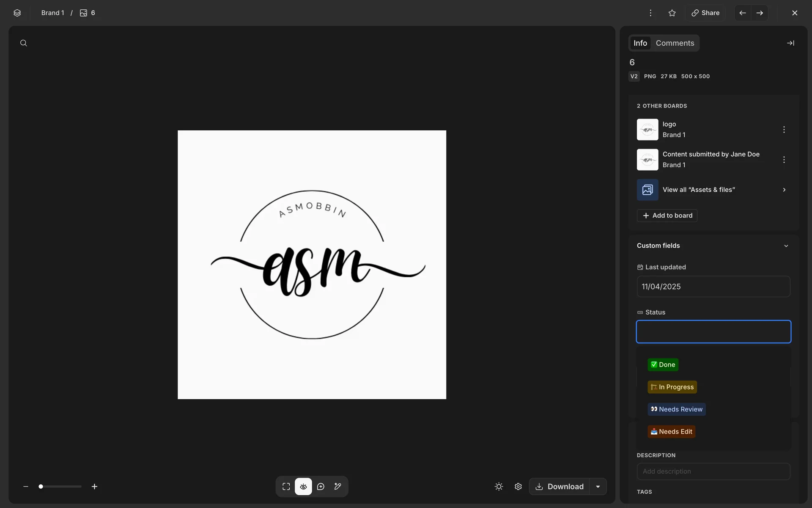Select the annotate pen tool icon
This screenshot has height=508, width=812.
coord(337,486)
